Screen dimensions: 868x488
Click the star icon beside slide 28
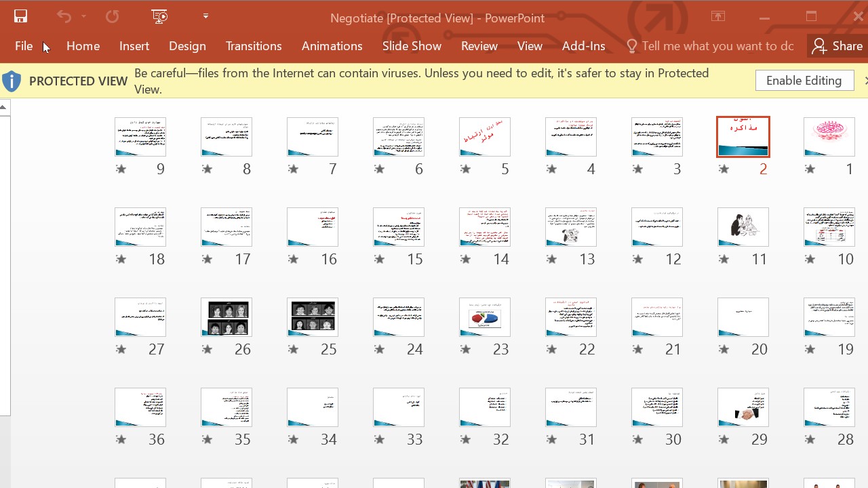(x=810, y=440)
